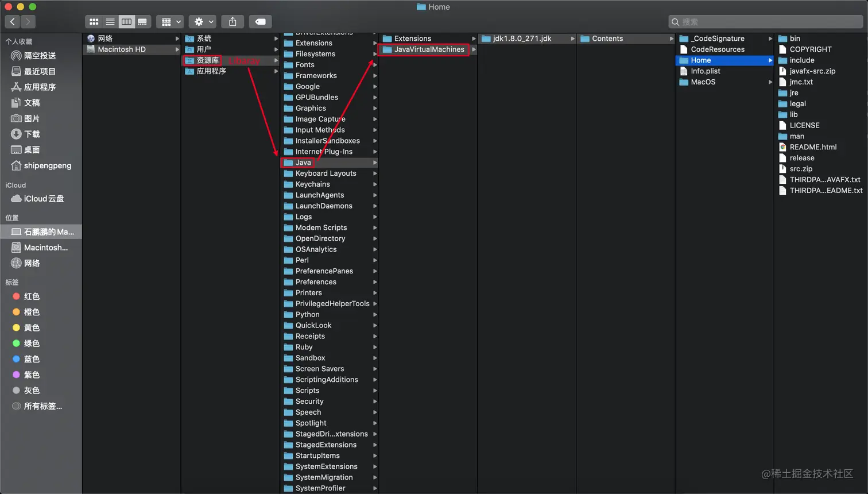Open iCloud云盘 in the sidebar
The image size is (868, 494).
[x=41, y=199]
